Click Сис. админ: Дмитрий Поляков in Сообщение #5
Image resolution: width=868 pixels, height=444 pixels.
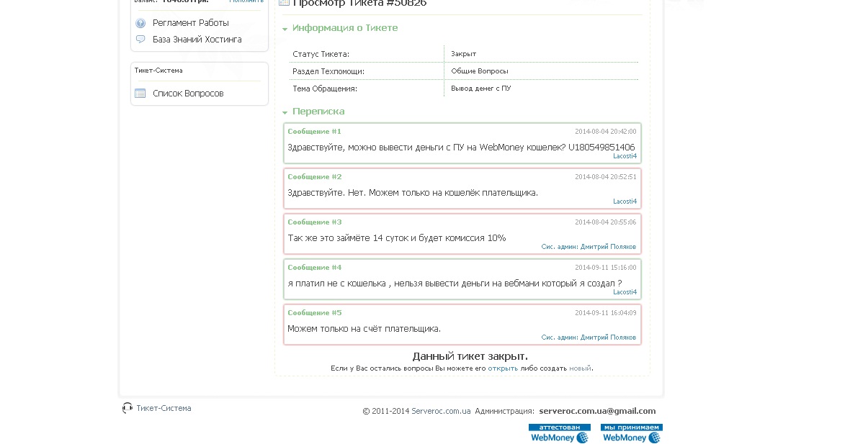click(x=589, y=337)
